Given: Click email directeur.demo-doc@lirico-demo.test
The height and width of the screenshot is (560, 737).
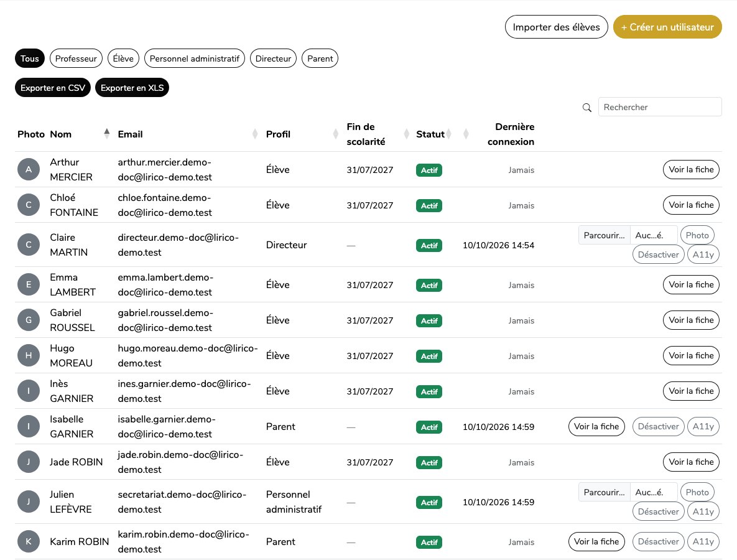Looking at the screenshot, I should (178, 245).
